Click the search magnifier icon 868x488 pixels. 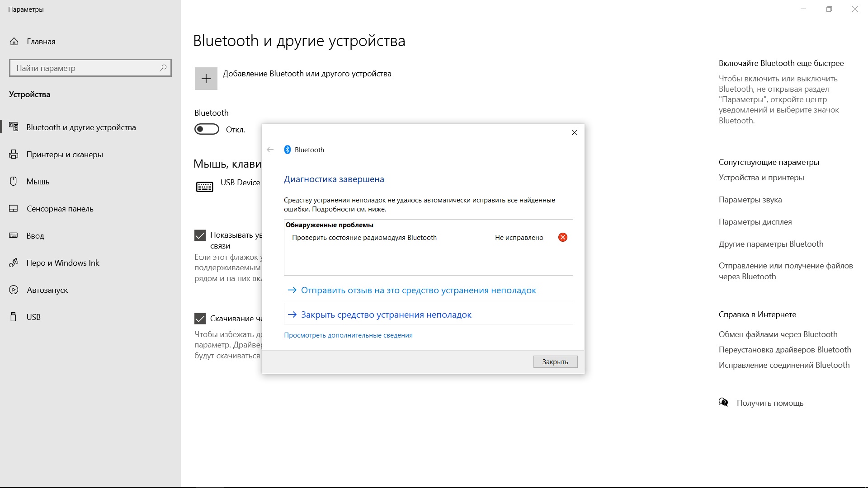point(163,68)
